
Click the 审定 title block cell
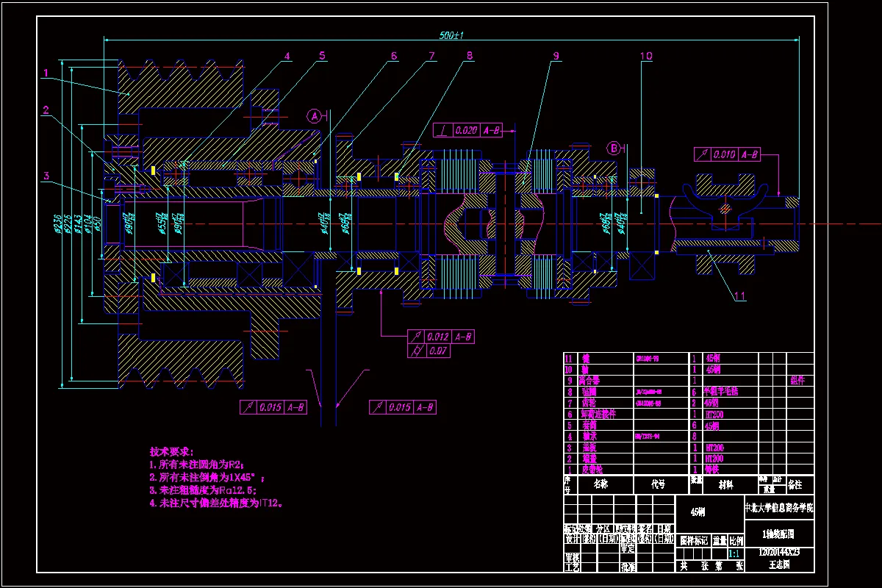tap(628, 548)
